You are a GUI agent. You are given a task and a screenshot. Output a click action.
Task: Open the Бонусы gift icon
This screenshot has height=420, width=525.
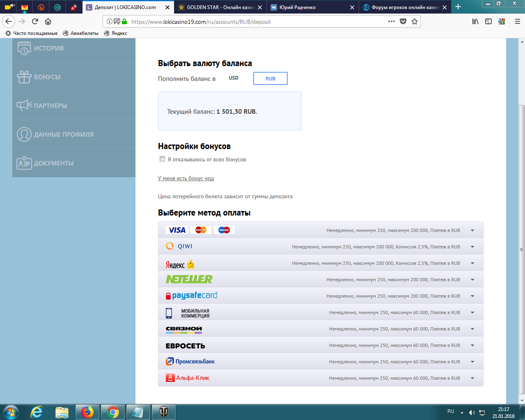click(24, 77)
